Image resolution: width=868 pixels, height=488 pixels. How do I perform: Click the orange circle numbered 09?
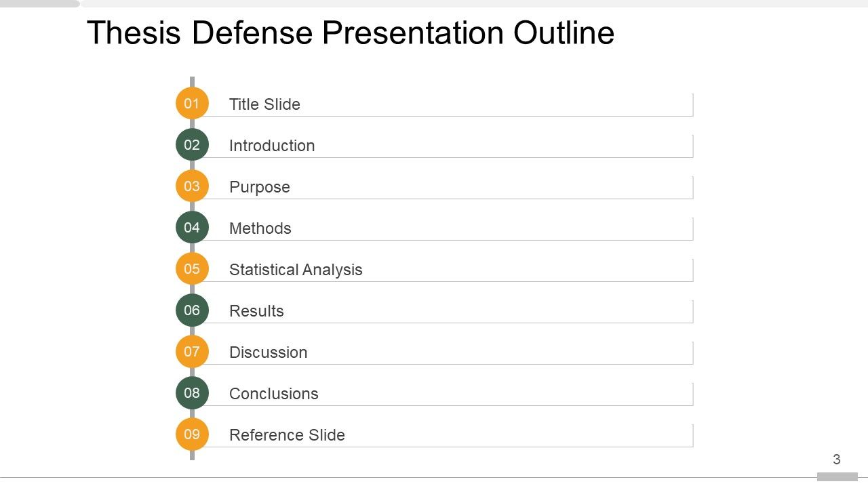[x=192, y=434]
